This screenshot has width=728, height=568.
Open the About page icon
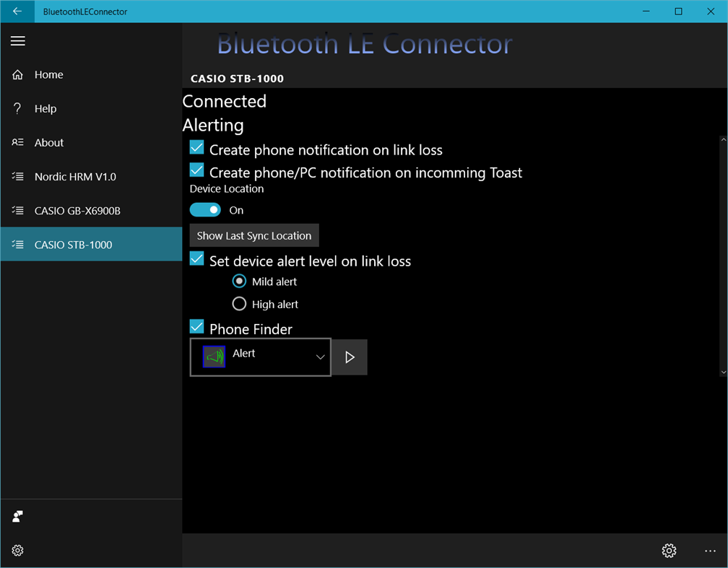(x=17, y=142)
